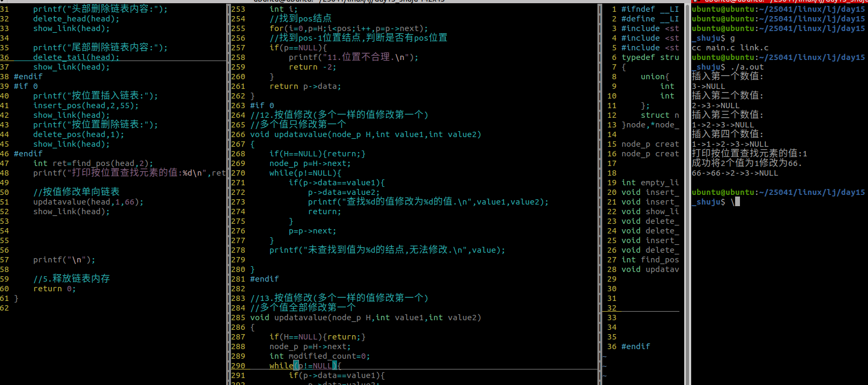
Task: Click 1->2->3->NULL terminal output
Action: (723, 125)
